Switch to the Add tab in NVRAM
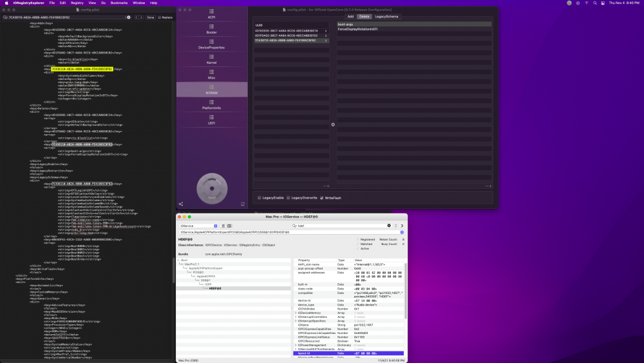Image resolution: width=644 pixels, height=363 pixels. 350,17
